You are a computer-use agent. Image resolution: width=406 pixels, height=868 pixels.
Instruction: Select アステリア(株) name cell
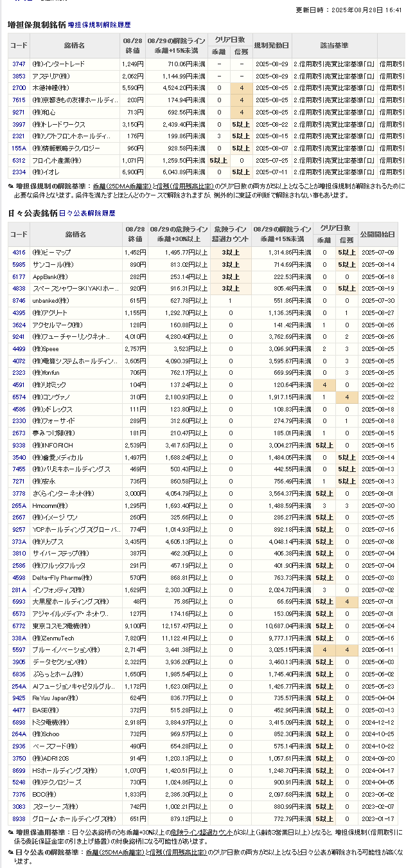75,76
